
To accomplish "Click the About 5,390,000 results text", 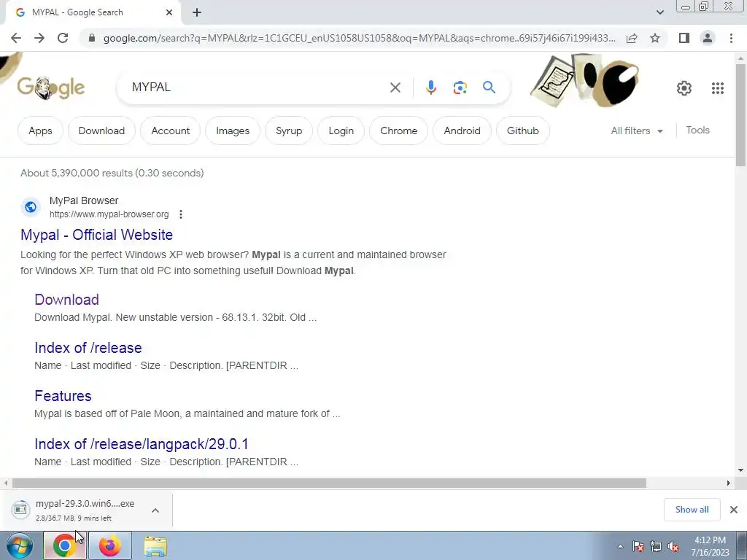I will (x=112, y=173).
